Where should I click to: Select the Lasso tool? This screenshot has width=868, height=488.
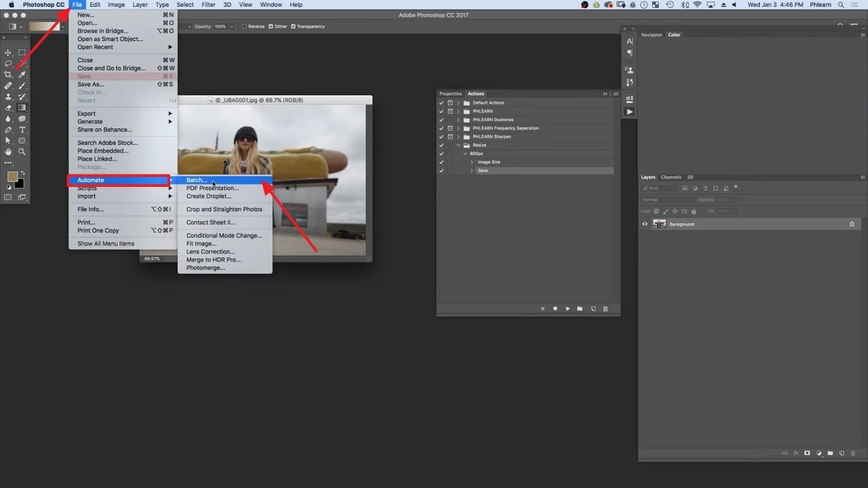tap(8, 63)
